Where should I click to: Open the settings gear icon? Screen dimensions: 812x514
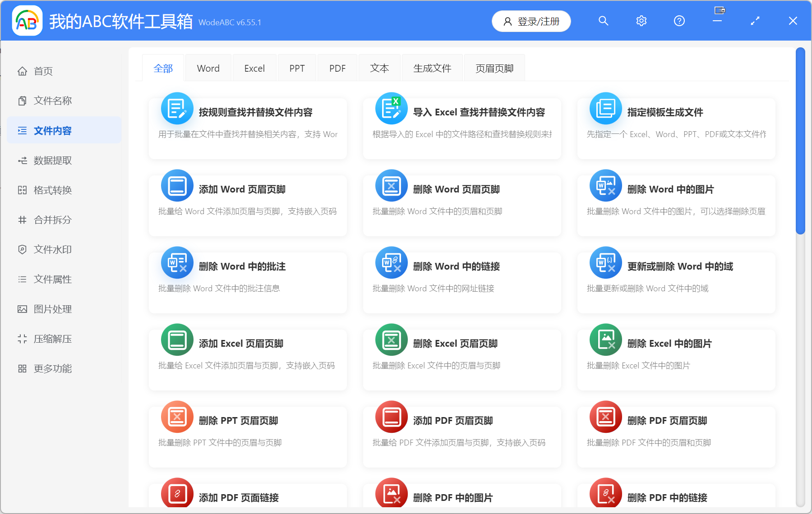point(641,21)
